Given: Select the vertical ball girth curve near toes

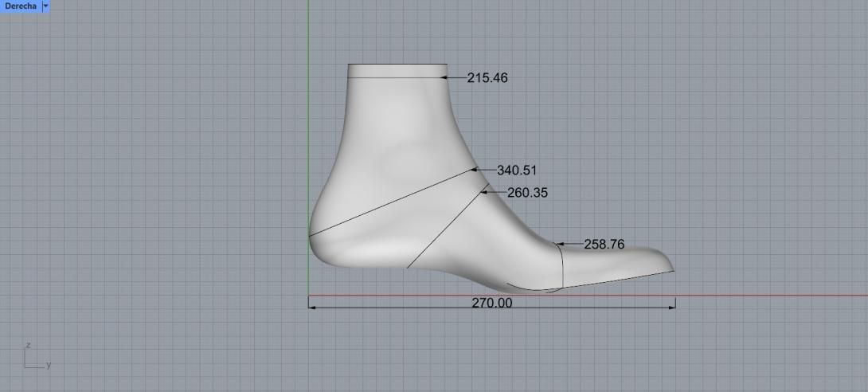Looking at the screenshot, I should (x=563, y=267).
